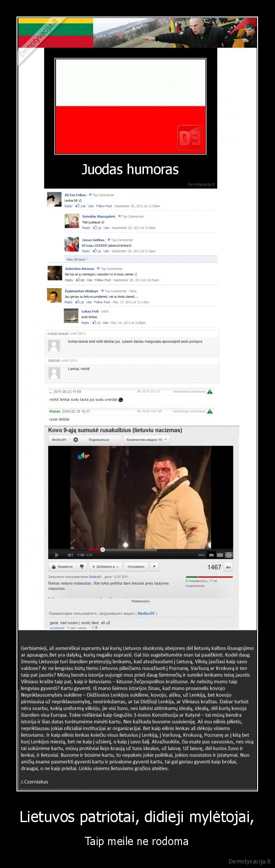Screen dimensions: 275x868
Task: Open the Rediez91 link in the comments header
Action: click(x=147, y=613)
